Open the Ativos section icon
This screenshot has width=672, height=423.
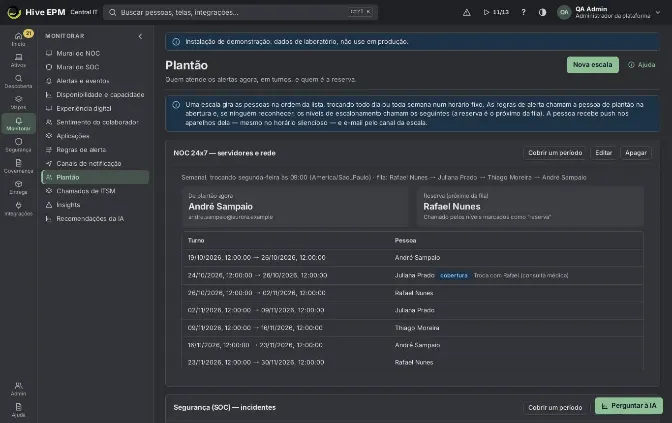pos(18,60)
